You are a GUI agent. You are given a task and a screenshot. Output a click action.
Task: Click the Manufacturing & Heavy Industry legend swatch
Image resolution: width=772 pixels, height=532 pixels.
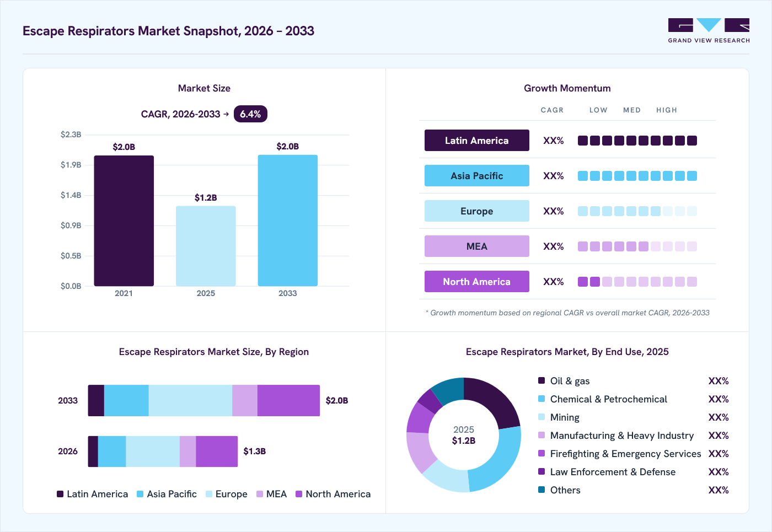click(x=542, y=435)
